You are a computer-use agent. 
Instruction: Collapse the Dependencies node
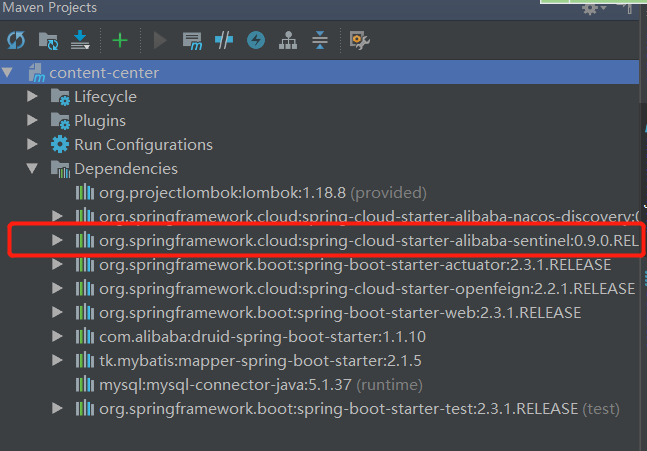tap(33, 169)
